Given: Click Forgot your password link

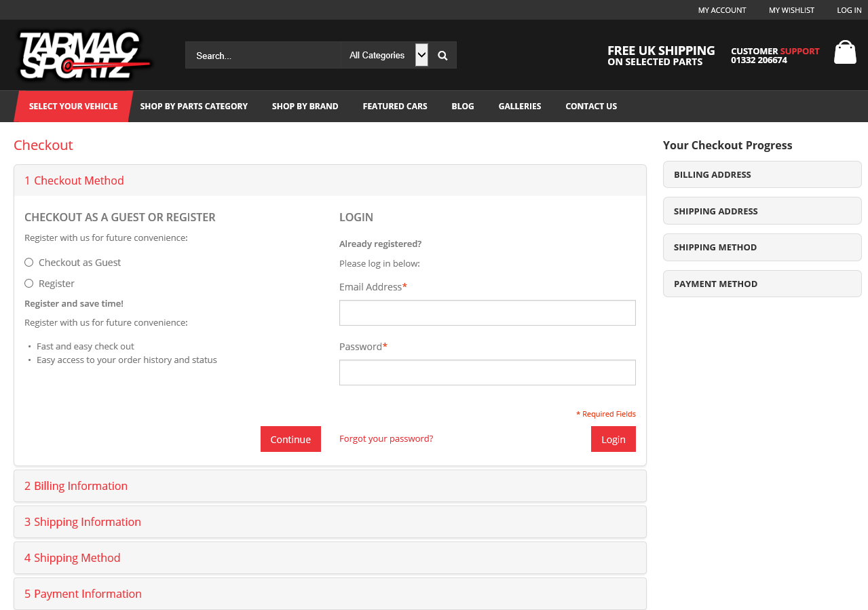Looking at the screenshot, I should point(386,439).
